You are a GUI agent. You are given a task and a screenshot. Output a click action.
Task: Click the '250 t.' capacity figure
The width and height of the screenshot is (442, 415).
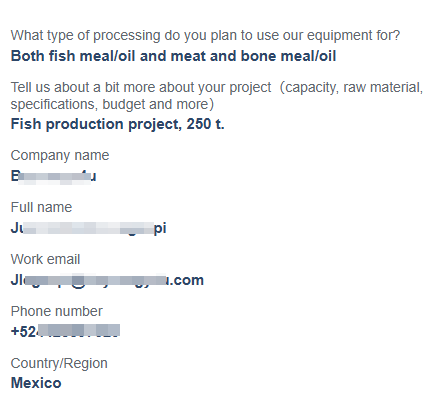pyautogui.click(x=205, y=124)
